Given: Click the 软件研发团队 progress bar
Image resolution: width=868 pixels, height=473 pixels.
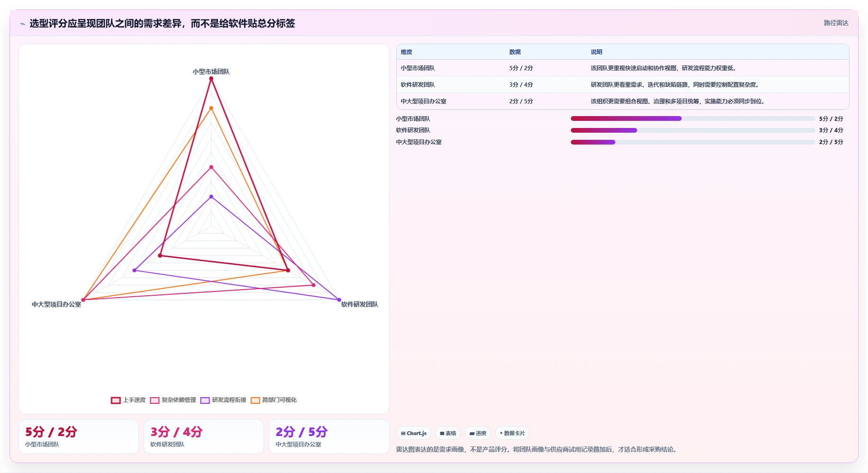Looking at the screenshot, I should click(693, 130).
